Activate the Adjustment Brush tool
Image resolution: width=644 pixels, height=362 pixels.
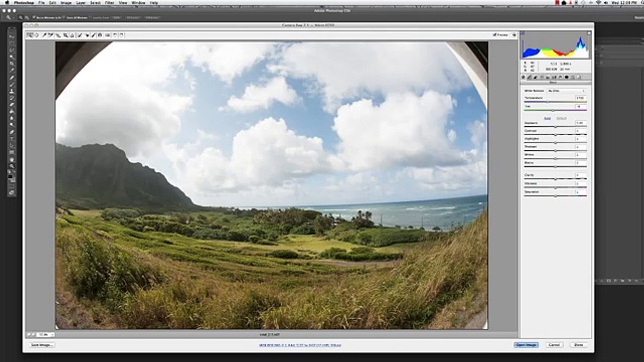pyautogui.click(x=94, y=35)
